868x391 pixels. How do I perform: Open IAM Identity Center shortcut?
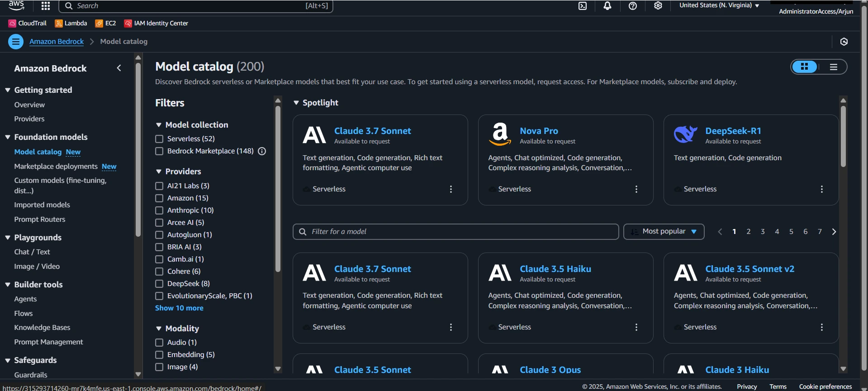pos(157,23)
